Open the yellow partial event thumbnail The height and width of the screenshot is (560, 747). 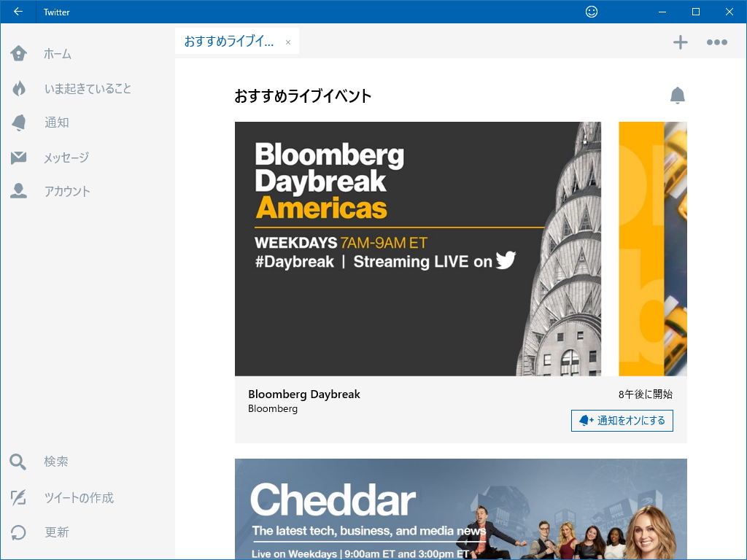(x=653, y=249)
